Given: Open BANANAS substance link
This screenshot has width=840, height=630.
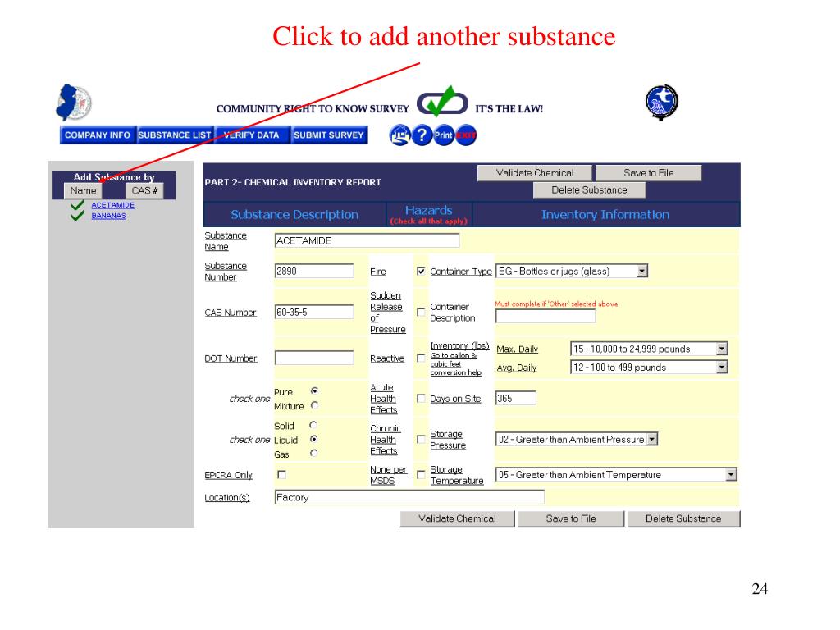Looking at the screenshot, I should pyautogui.click(x=109, y=216).
